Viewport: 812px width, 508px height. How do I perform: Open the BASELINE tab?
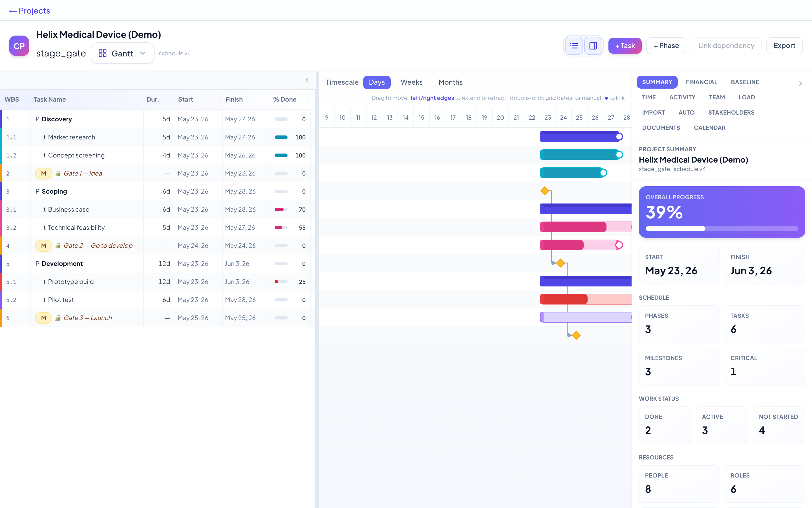pos(745,82)
